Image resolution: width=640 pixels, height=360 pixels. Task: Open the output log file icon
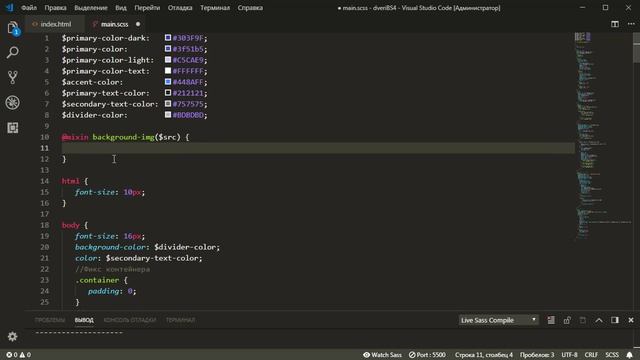583,320
